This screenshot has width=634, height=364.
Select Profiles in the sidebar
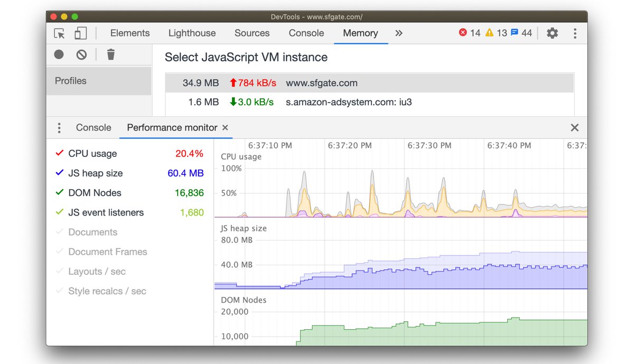(x=99, y=81)
